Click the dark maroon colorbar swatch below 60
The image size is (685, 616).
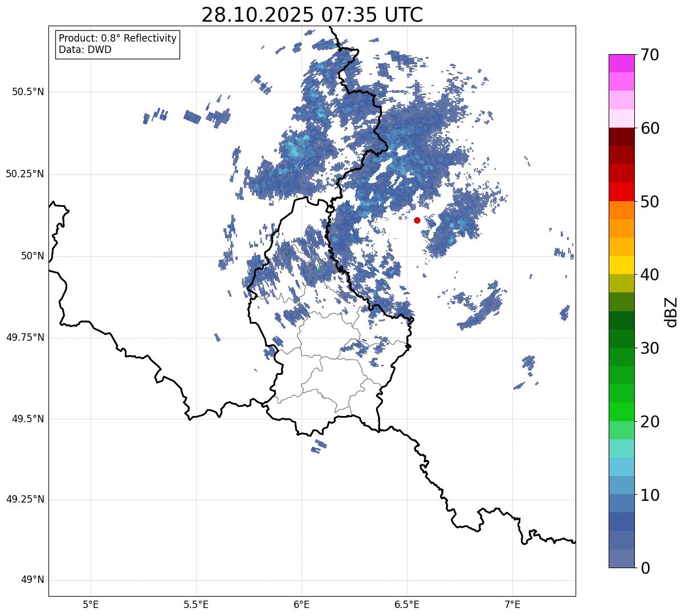(622, 137)
